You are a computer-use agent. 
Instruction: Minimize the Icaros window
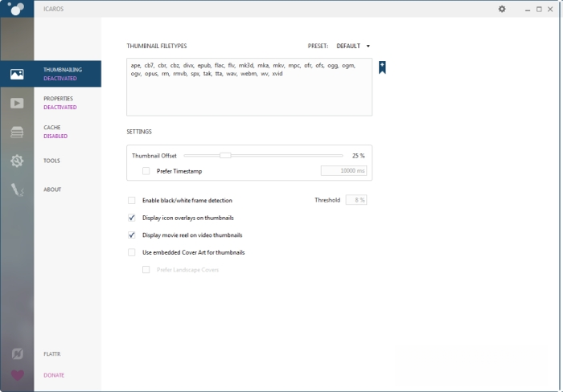528,10
